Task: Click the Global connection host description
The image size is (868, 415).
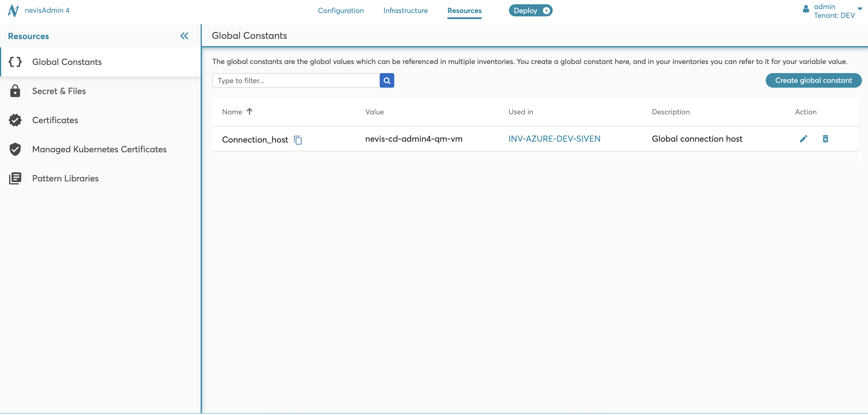Action: pyautogui.click(x=697, y=139)
